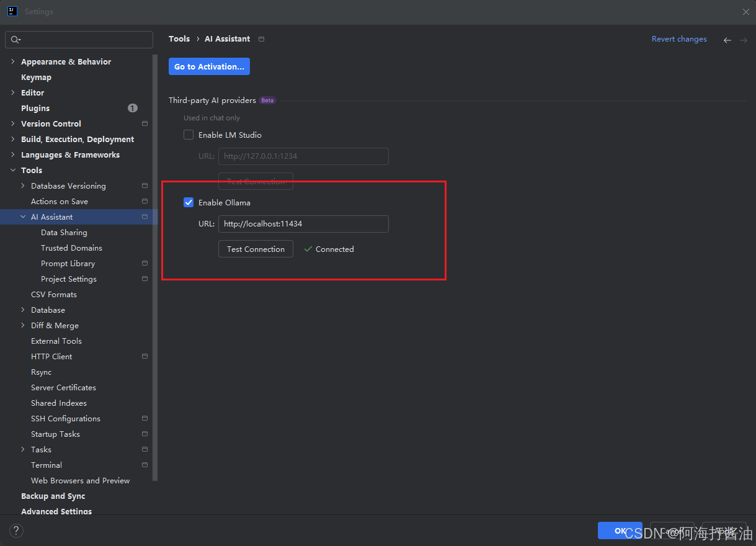Click the OK button
Image resolution: width=756 pixels, height=546 pixels.
pos(620,530)
